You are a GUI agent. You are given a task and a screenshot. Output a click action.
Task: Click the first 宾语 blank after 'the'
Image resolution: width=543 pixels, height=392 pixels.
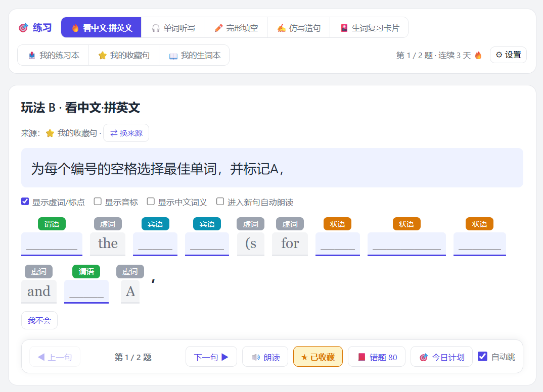point(155,244)
